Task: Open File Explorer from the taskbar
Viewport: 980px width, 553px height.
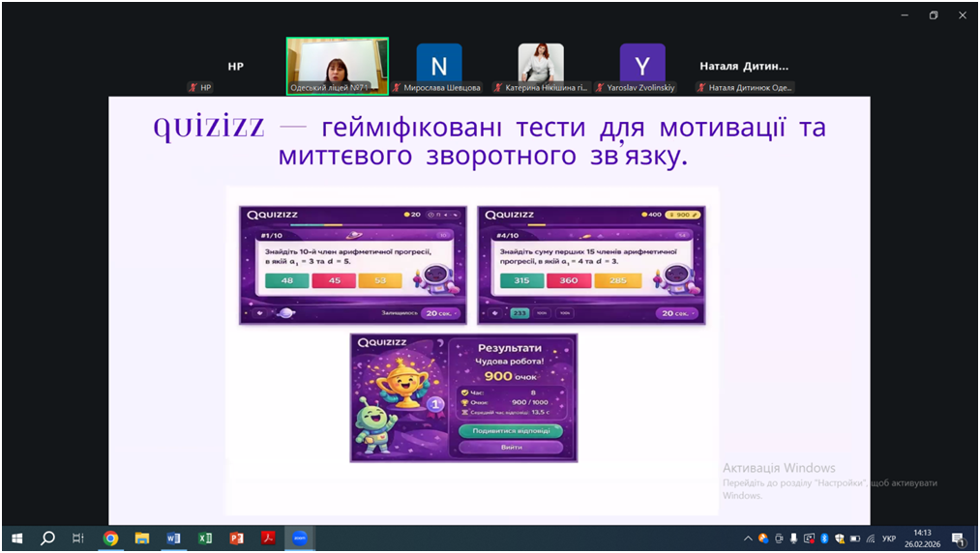Action: click(142, 538)
